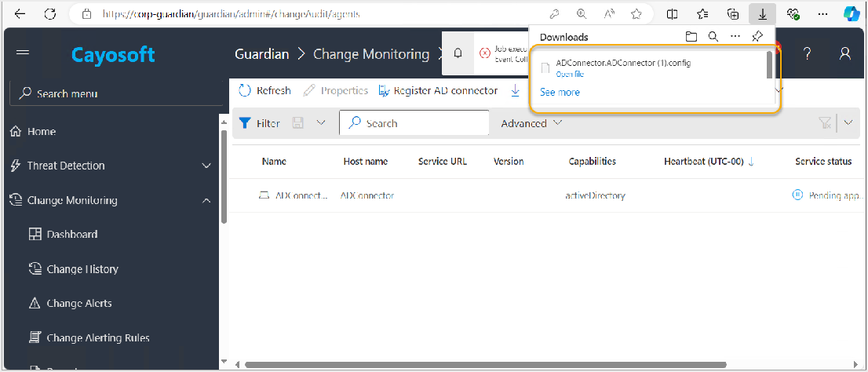Collapse Change Monitoring menu chevron
The width and height of the screenshot is (868, 372).
coord(206,200)
